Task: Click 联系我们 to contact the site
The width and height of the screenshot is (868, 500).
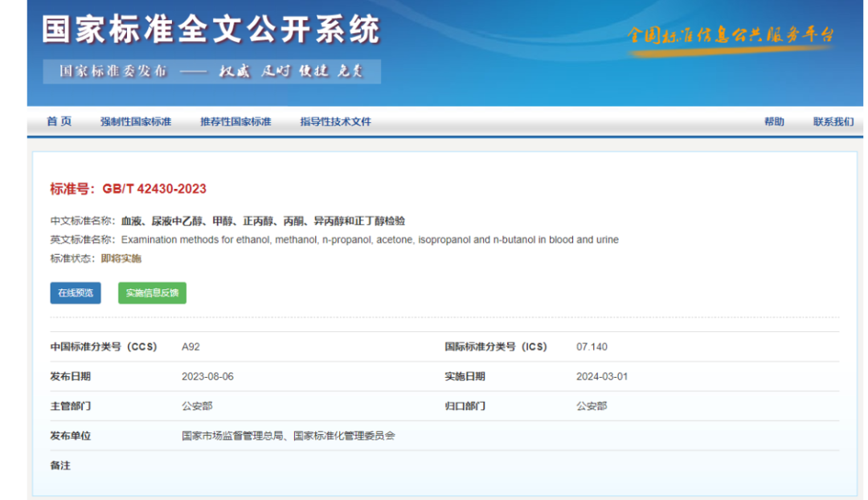Action: click(832, 121)
